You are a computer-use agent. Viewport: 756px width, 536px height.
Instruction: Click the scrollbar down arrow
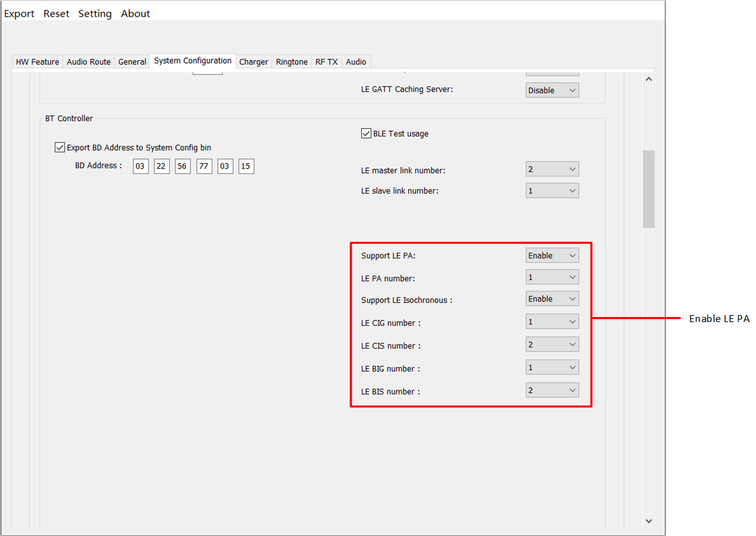[648, 521]
